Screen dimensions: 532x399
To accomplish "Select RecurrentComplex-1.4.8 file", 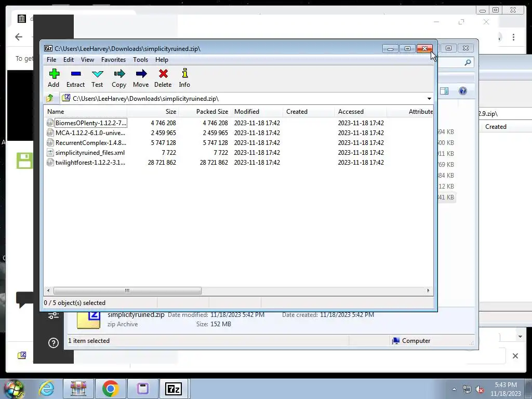I will pos(90,143).
